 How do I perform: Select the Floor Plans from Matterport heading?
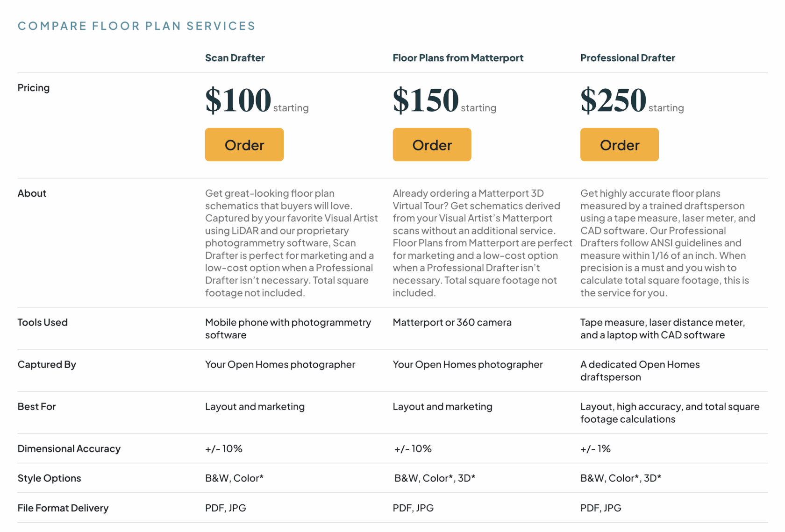tap(457, 58)
